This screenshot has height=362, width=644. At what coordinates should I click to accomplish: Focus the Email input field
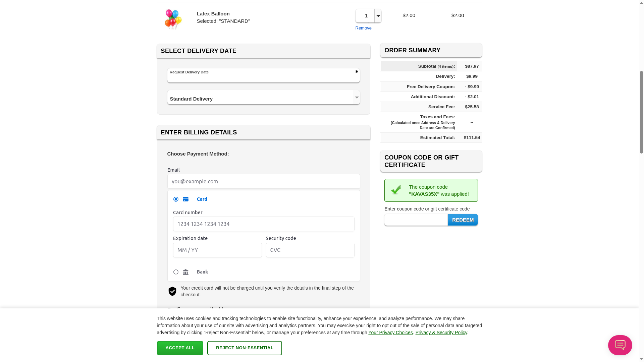point(263,181)
